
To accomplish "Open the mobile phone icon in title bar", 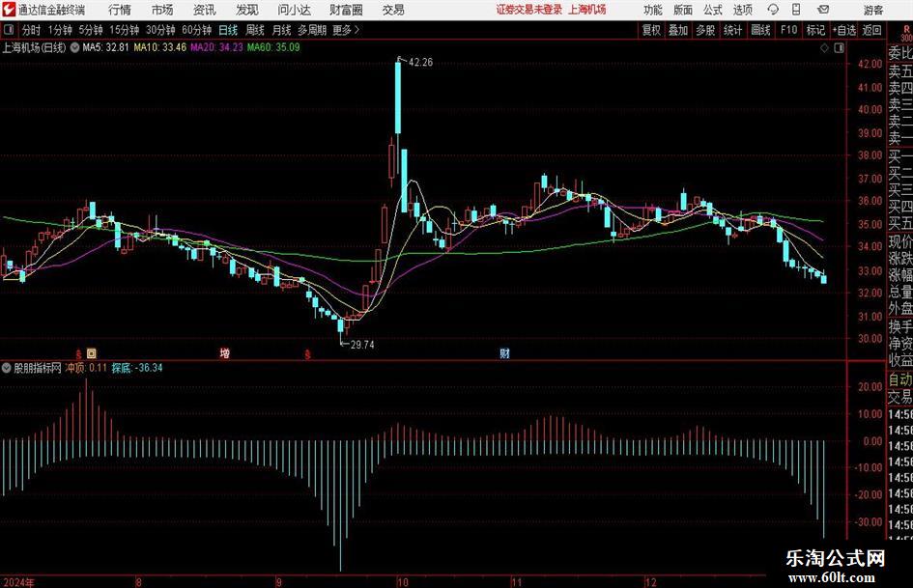I will click(x=796, y=10).
